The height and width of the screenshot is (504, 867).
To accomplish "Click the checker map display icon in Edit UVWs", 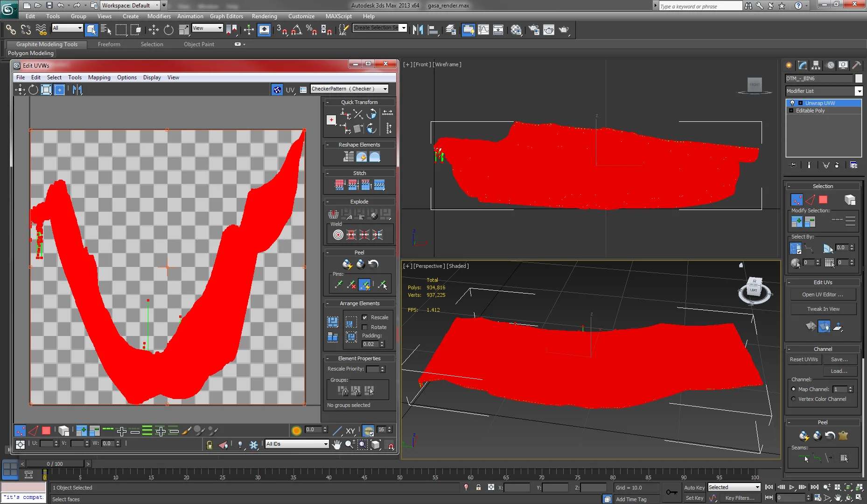I will [277, 90].
